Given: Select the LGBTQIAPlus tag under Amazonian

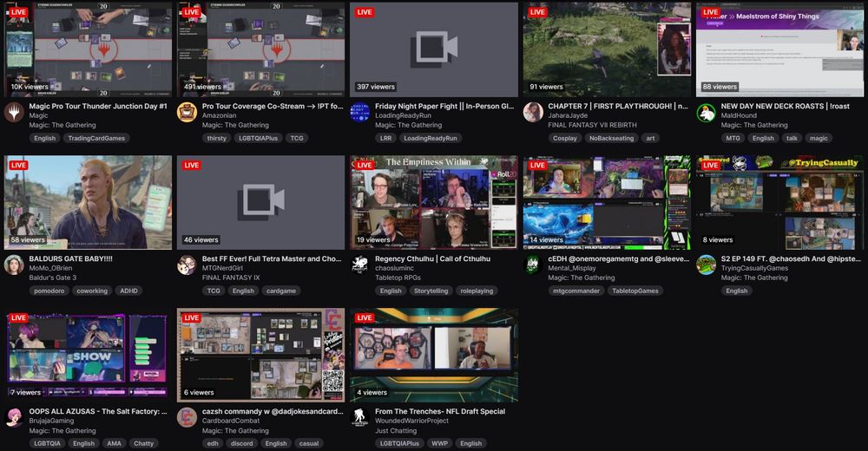Looking at the screenshot, I should click(x=258, y=139).
